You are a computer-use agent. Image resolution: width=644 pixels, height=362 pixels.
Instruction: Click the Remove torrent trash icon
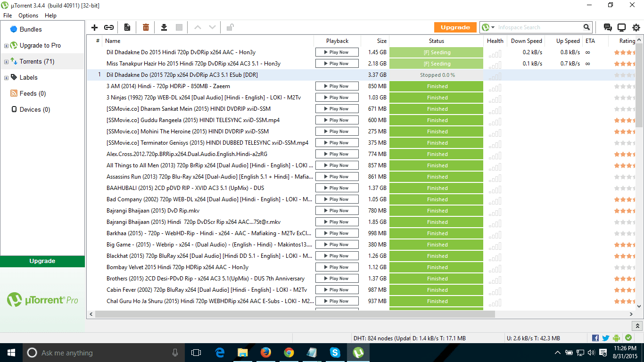pyautogui.click(x=146, y=27)
